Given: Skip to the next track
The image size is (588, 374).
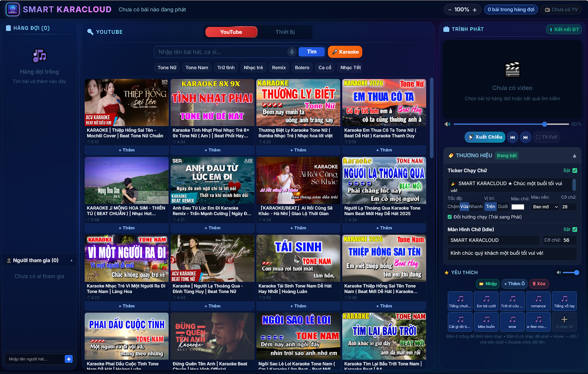Looking at the screenshot, I should pyautogui.click(x=526, y=137).
